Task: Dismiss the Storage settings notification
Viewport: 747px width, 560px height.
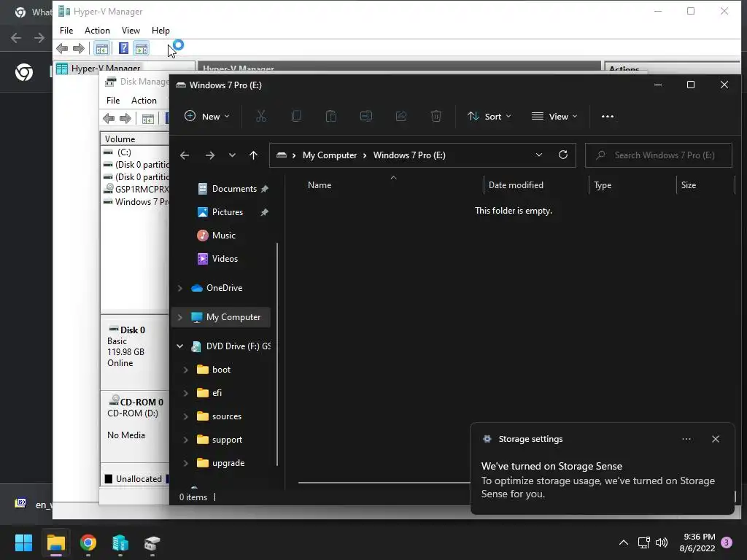Action: [x=716, y=439]
